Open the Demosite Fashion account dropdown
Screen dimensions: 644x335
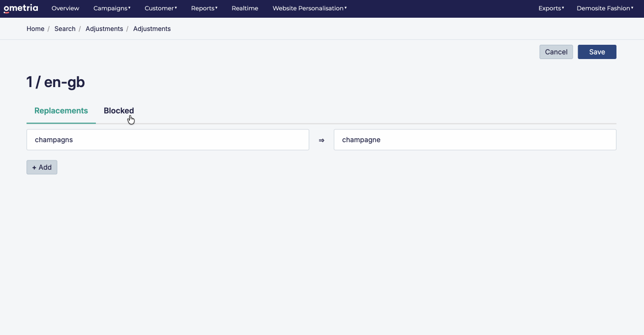point(605,8)
